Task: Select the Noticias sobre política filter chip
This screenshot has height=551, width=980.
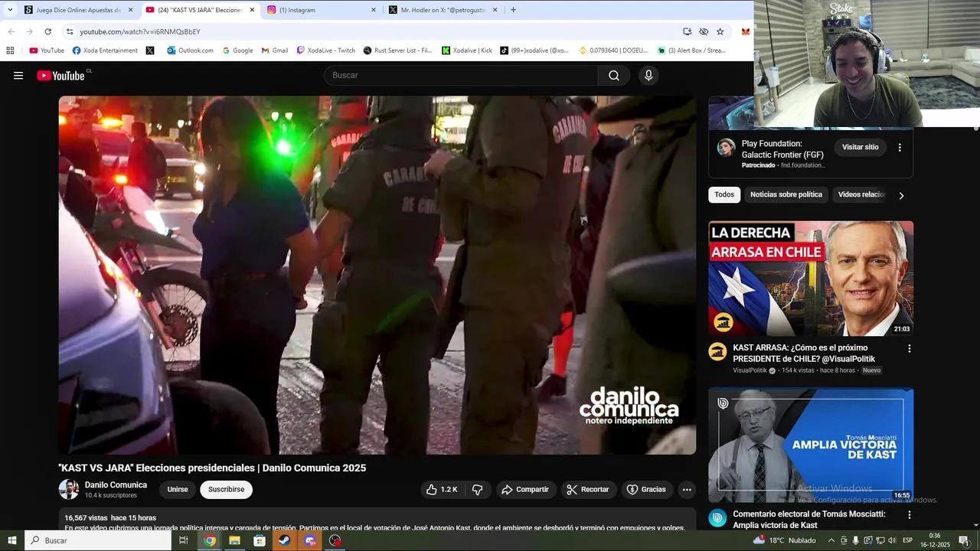Action: point(786,194)
